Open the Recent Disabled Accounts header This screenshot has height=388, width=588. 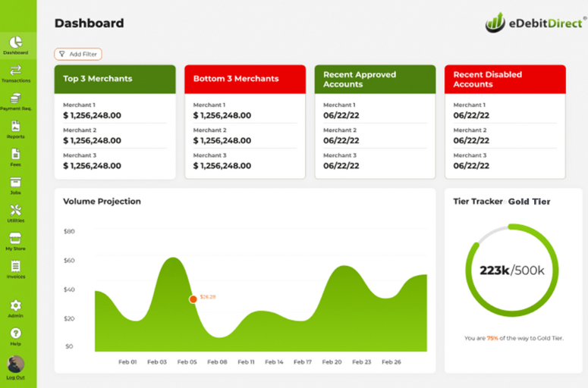coord(505,79)
